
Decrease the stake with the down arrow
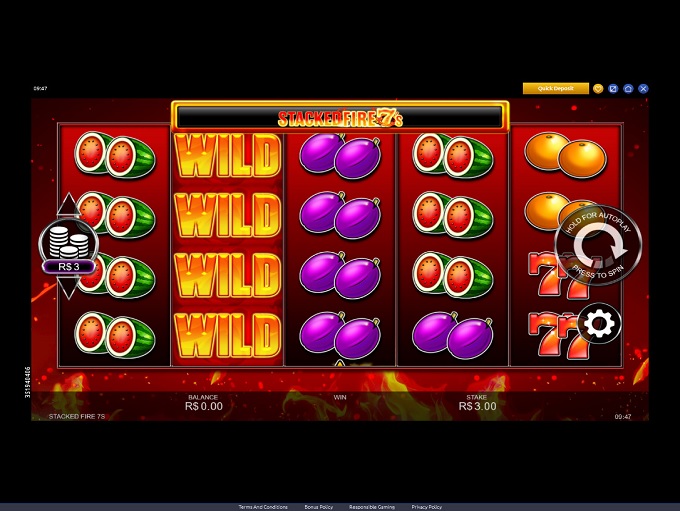(x=69, y=288)
